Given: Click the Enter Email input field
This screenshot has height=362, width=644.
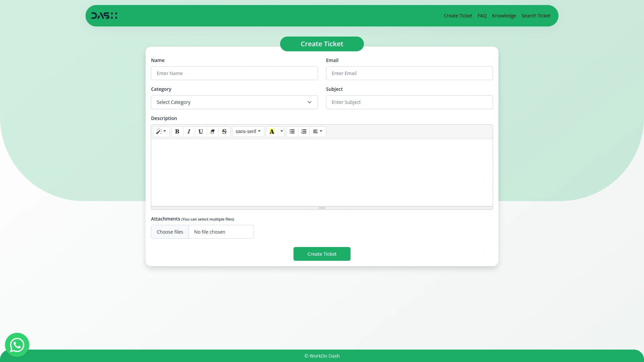Looking at the screenshot, I should [x=409, y=73].
